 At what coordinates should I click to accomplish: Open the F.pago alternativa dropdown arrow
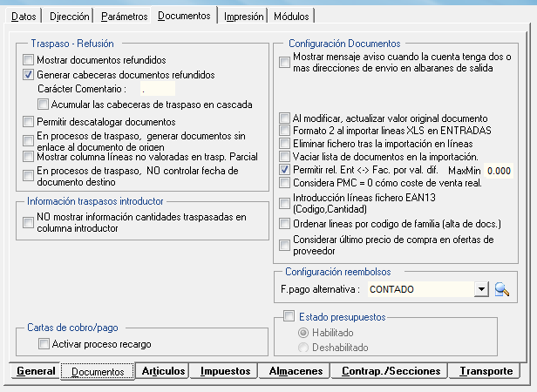pyautogui.click(x=481, y=289)
